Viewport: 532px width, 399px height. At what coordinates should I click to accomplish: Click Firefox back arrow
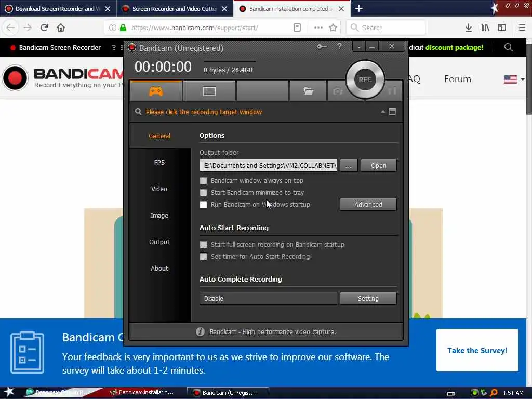10,28
